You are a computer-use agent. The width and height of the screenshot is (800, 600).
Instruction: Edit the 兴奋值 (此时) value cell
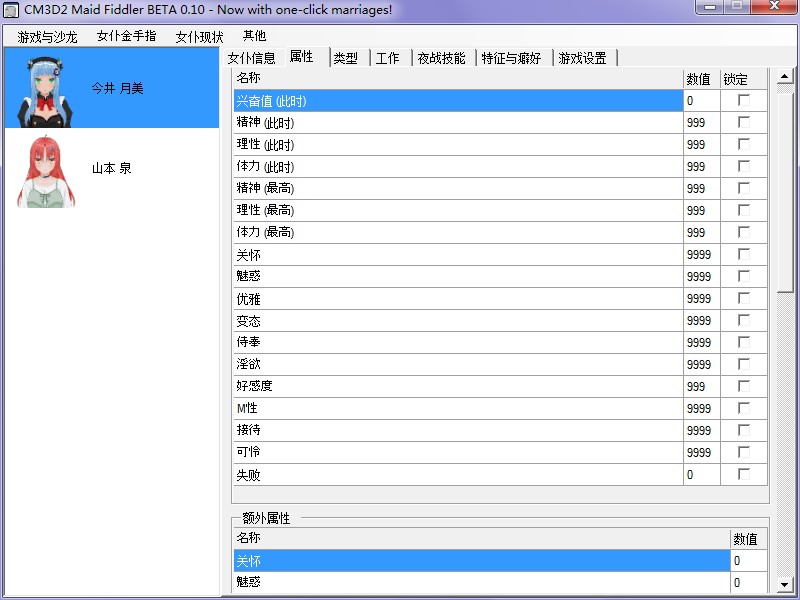click(x=702, y=101)
